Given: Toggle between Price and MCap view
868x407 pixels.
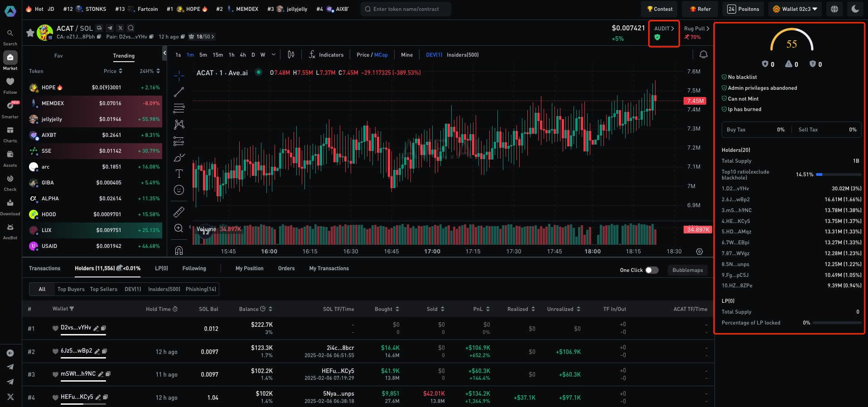Looking at the screenshot, I should pyautogui.click(x=372, y=55).
